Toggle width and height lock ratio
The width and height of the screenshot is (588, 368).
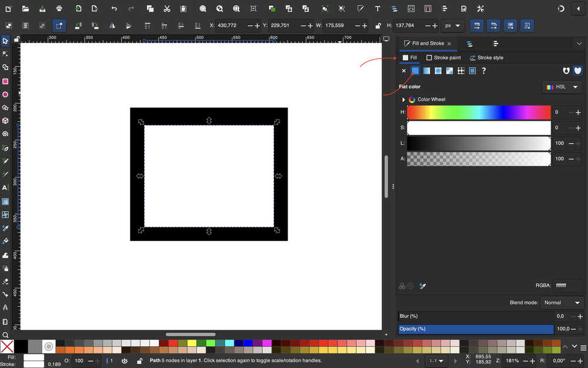click(x=378, y=25)
